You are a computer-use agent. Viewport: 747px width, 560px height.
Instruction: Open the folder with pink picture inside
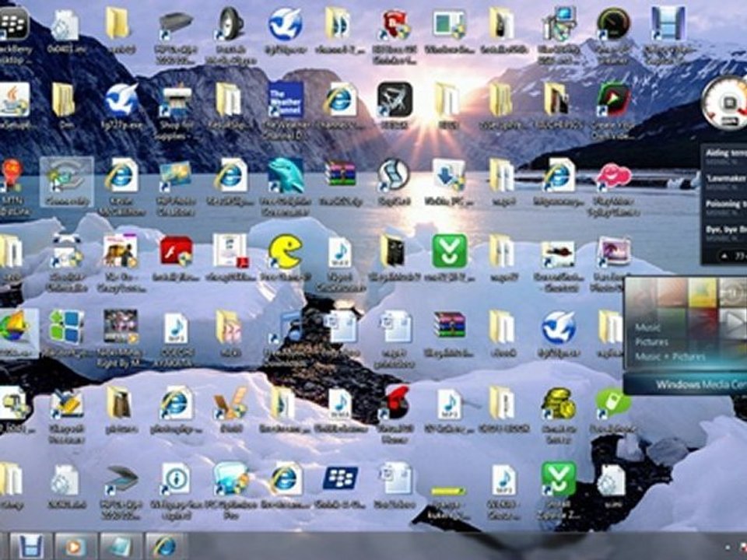(x=229, y=327)
